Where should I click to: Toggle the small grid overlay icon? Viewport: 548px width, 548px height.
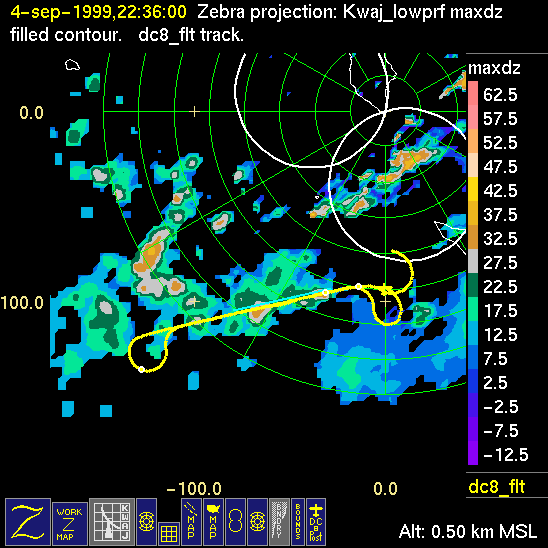(169, 533)
